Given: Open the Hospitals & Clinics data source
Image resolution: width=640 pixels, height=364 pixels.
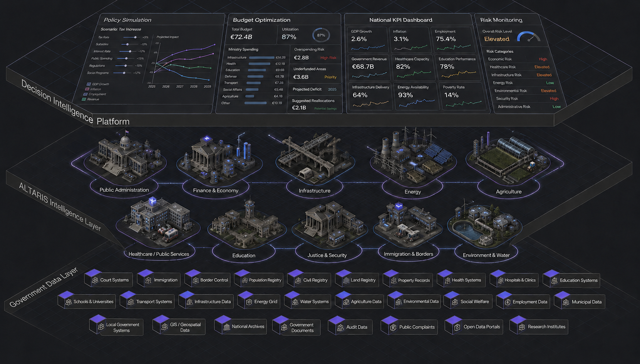Looking at the screenshot, I should pyautogui.click(x=514, y=280).
